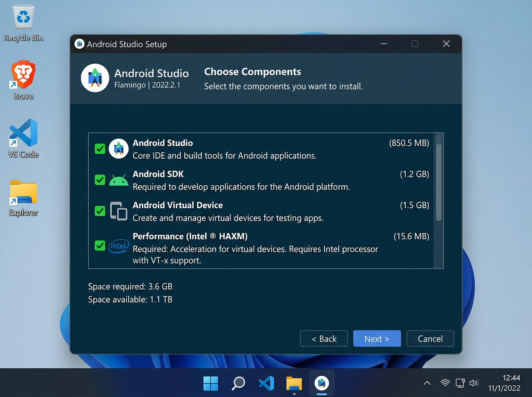This screenshot has width=532, height=397.
Task: Click Android Studio logo in setup header
Action: pyautogui.click(x=95, y=78)
